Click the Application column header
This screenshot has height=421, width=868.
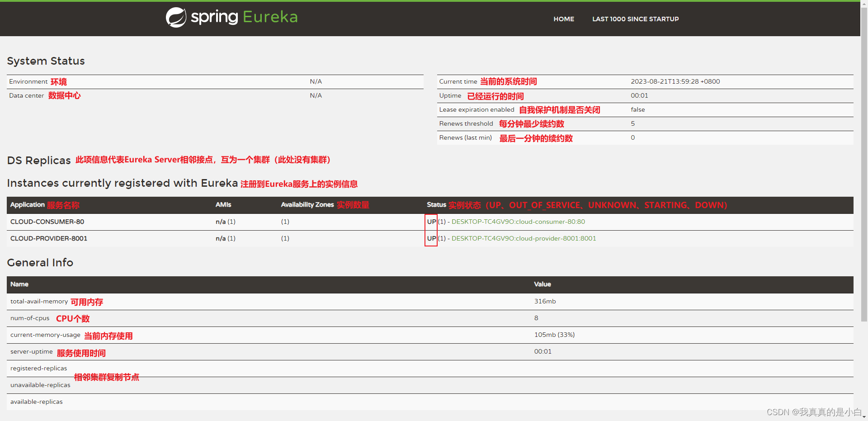click(28, 205)
